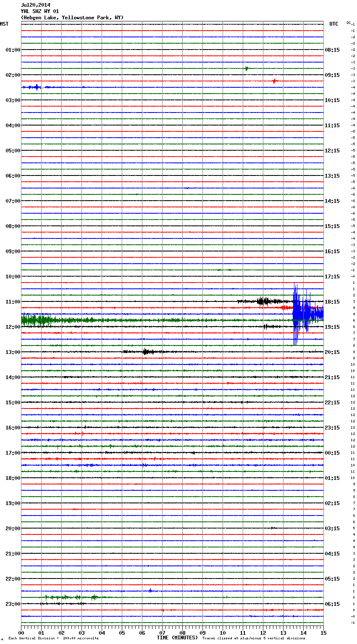Image resolution: width=357 pixels, height=644 pixels.
Task: Click the 12:15 UTC time label
Action: tap(332, 151)
